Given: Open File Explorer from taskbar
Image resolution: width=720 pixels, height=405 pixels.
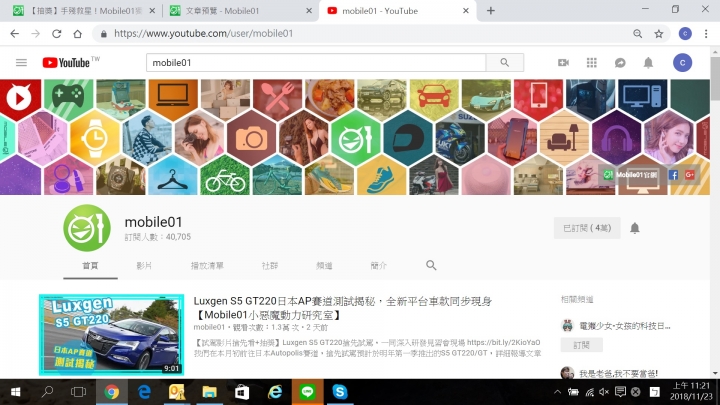Looking at the screenshot, I should pyautogui.click(x=209, y=392).
